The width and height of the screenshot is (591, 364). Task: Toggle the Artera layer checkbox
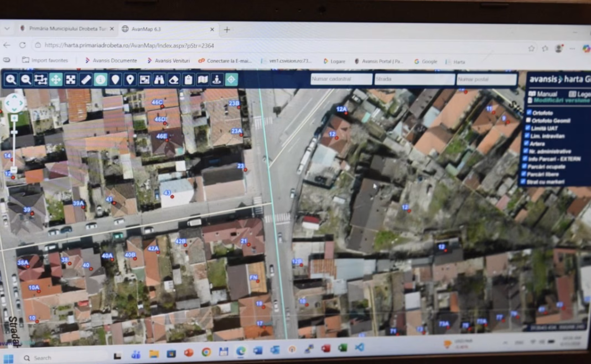[x=526, y=143]
